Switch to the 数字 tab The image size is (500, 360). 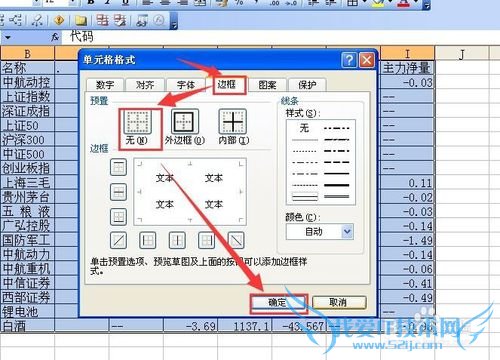(105, 85)
